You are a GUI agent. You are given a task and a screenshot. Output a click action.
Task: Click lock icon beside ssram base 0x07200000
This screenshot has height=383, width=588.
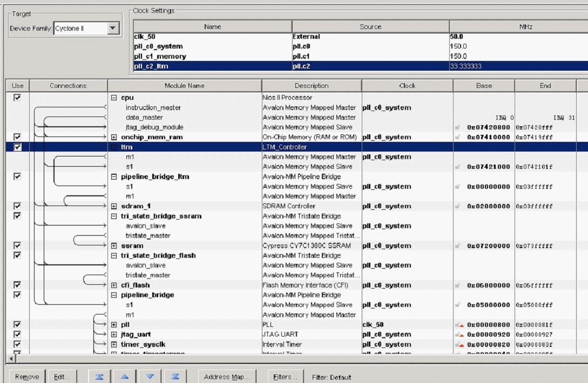457,246
